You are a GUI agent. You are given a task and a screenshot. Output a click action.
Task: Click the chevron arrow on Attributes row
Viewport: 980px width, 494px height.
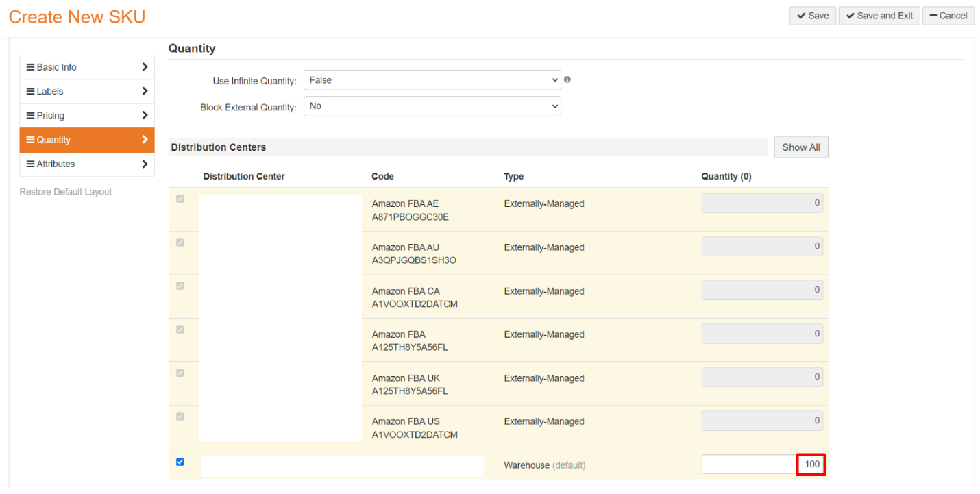145,164
